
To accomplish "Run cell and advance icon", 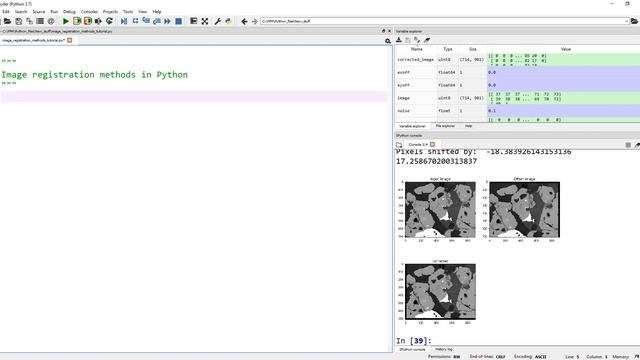I will pos(88,21).
